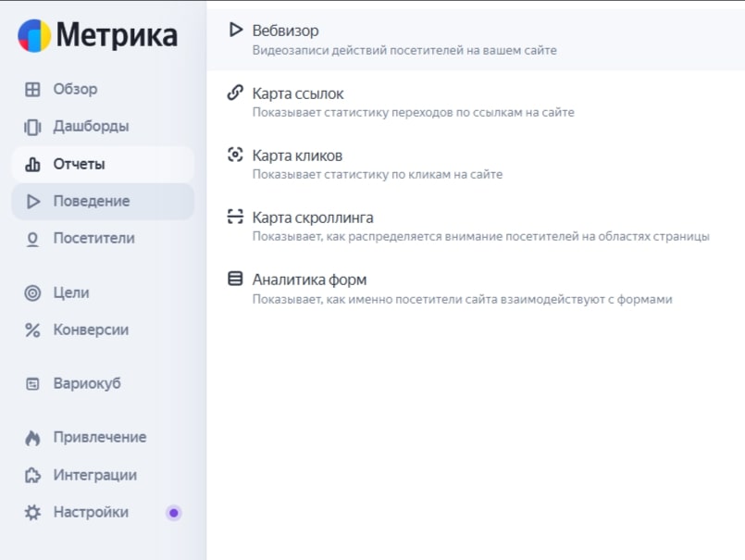Click the Вариокуб icon
745x560 pixels.
[x=32, y=383]
